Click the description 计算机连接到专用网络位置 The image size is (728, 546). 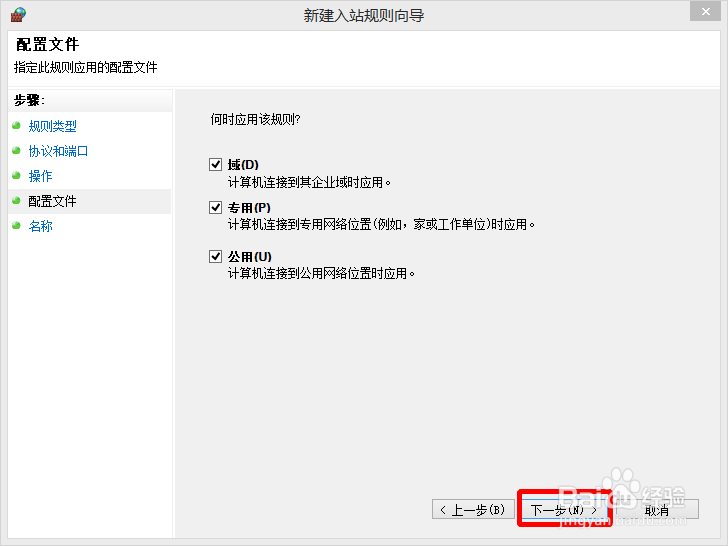381,224
